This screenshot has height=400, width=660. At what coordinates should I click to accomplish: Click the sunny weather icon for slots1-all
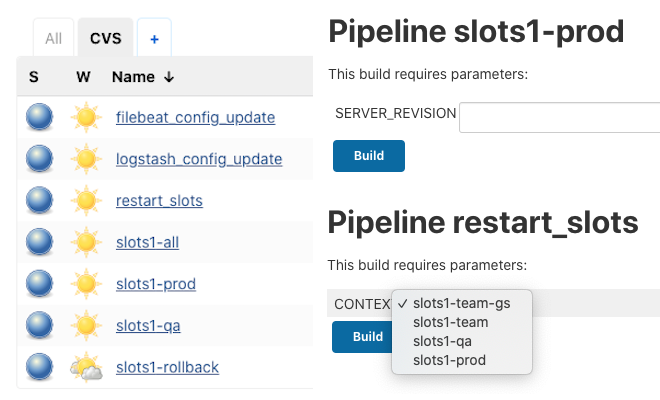tap(86, 242)
